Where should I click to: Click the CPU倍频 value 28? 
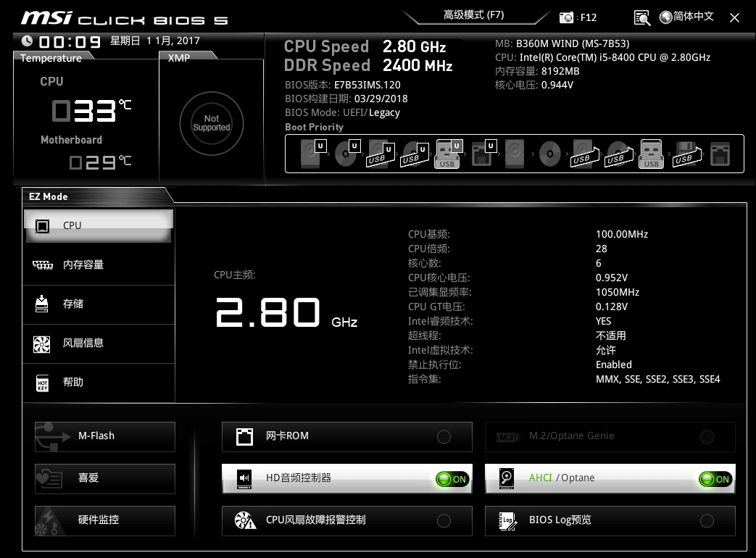[x=601, y=249]
